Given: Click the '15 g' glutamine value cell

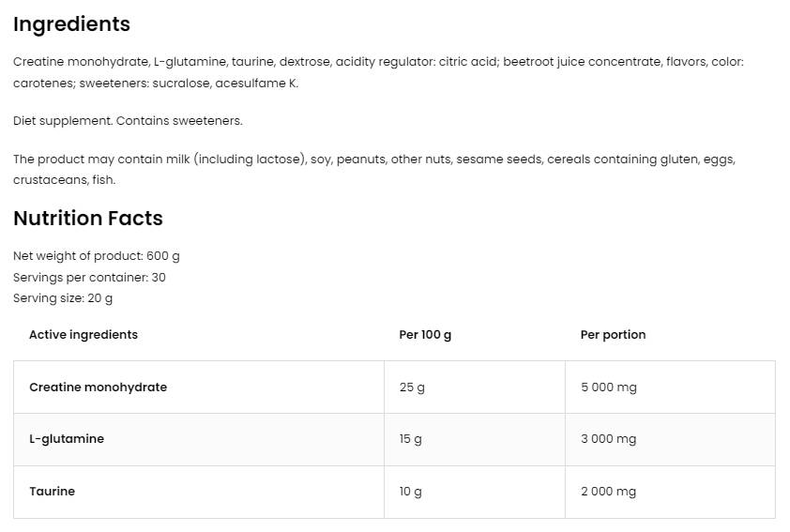Looking at the screenshot, I should click(411, 439).
